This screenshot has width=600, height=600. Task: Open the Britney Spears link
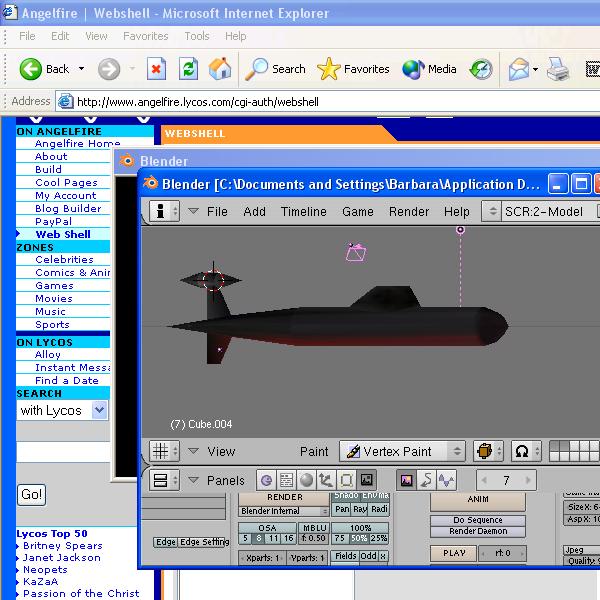[x=62, y=546]
